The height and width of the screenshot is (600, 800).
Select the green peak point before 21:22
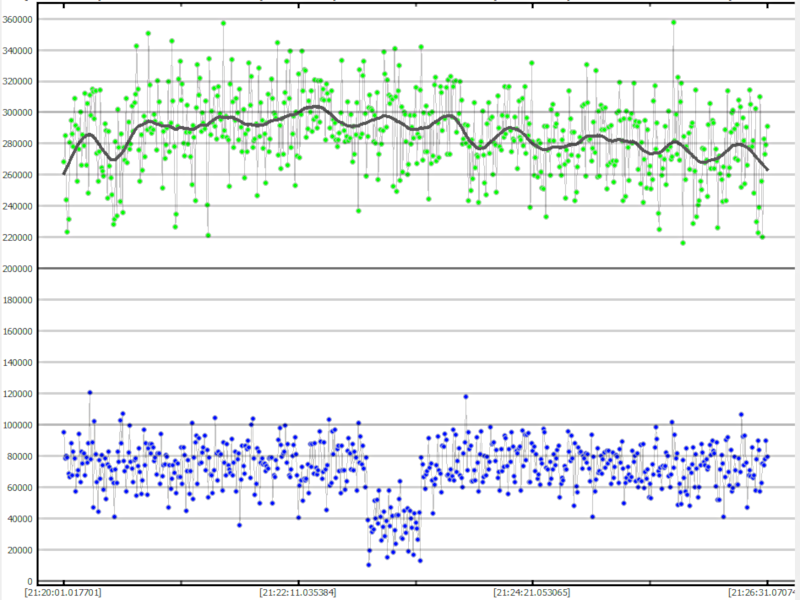[223, 23]
